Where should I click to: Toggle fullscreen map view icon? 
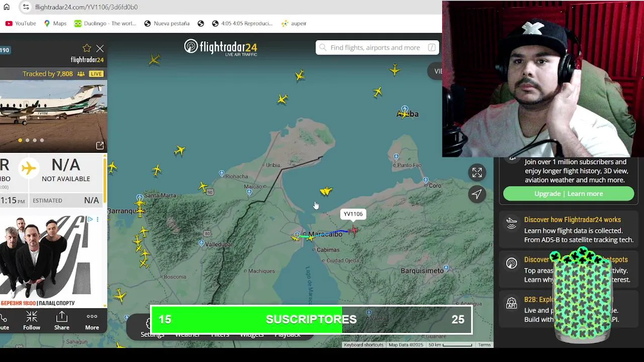click(477, 172)
